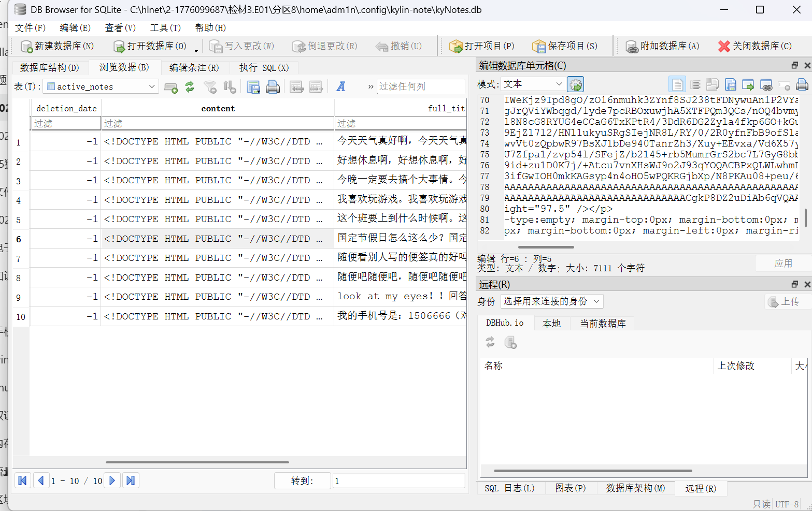Toggle the word wrap lines icon

point(695,84)
